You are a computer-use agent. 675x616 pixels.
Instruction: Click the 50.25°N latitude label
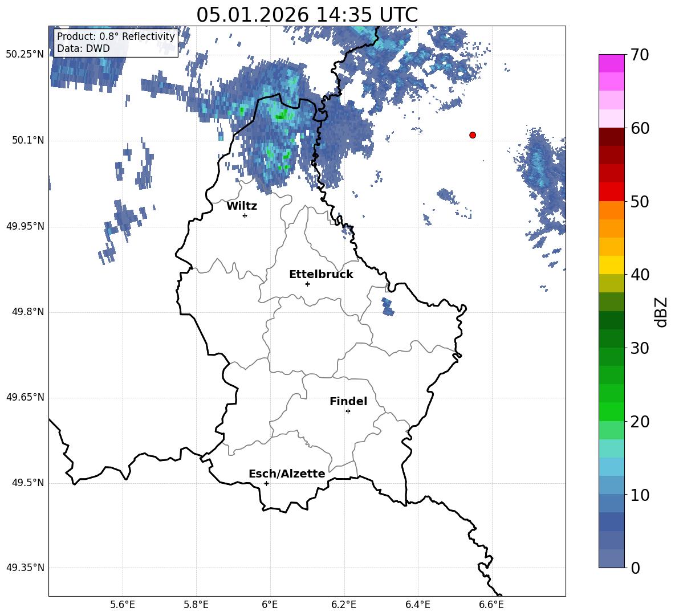point(25,55)
